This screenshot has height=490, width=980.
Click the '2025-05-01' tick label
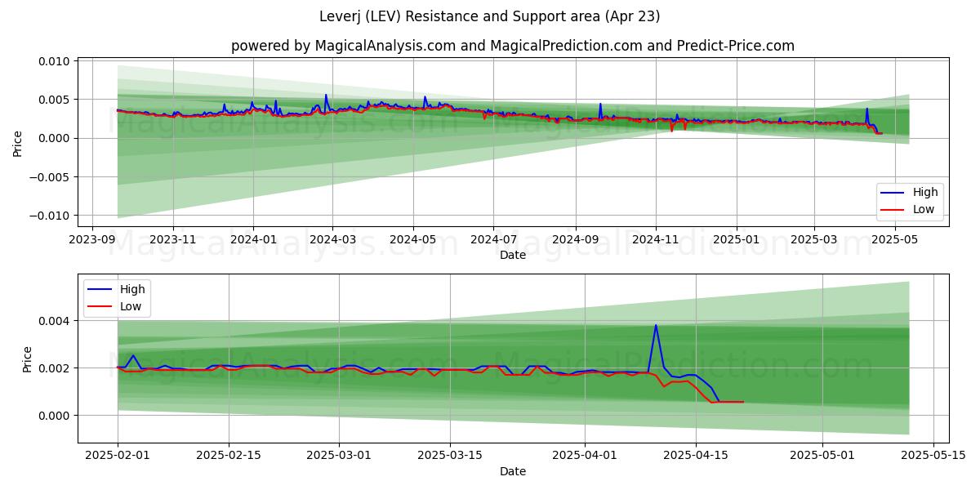coord(822,455)
